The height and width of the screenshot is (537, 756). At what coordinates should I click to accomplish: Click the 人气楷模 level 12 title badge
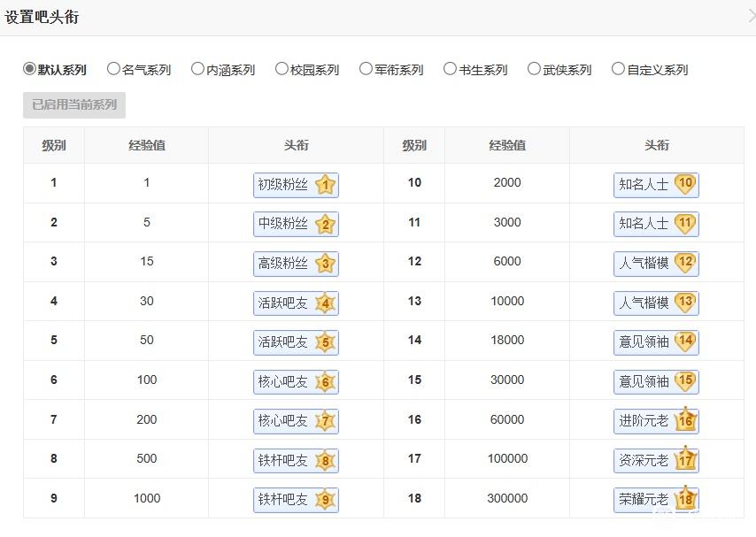656,264
